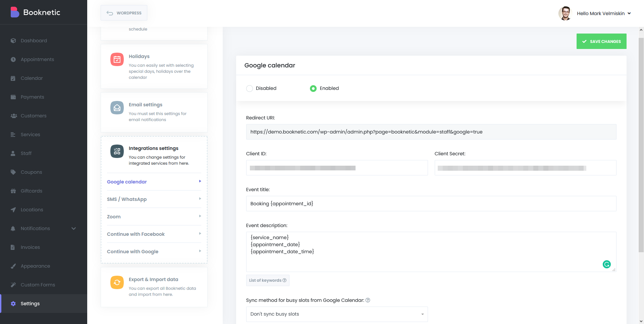Open the SMS / WhatsApp integration tab
The height and width of the screenshot is (324, 644).
154,199
